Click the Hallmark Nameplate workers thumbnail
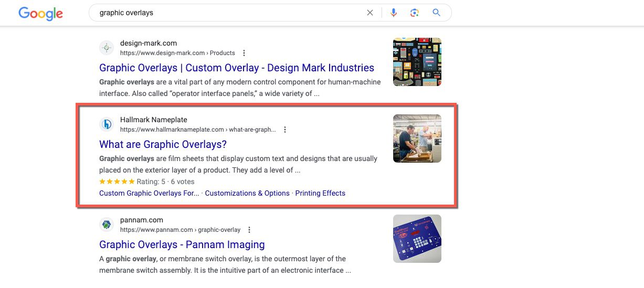The image size is (644, 288). point(417,138)
